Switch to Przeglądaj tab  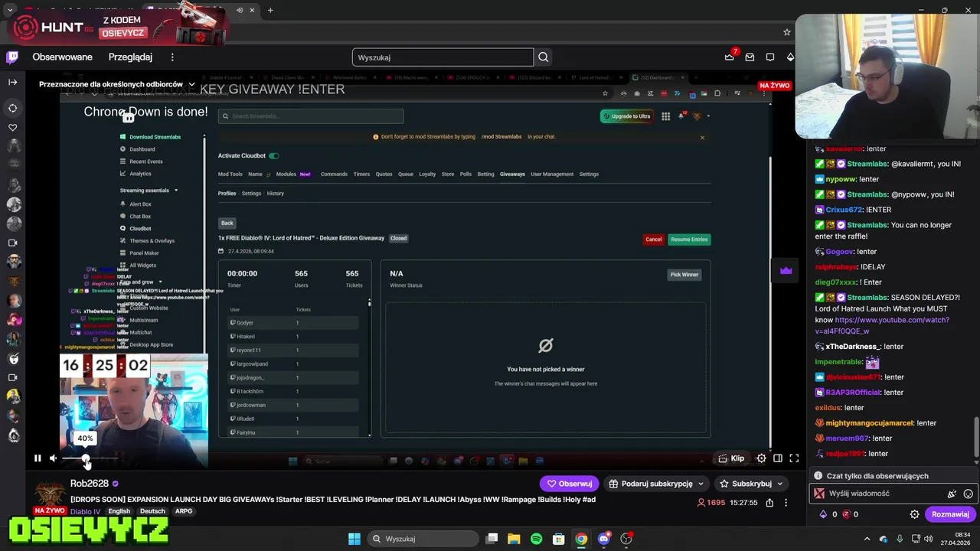point(130,57)
